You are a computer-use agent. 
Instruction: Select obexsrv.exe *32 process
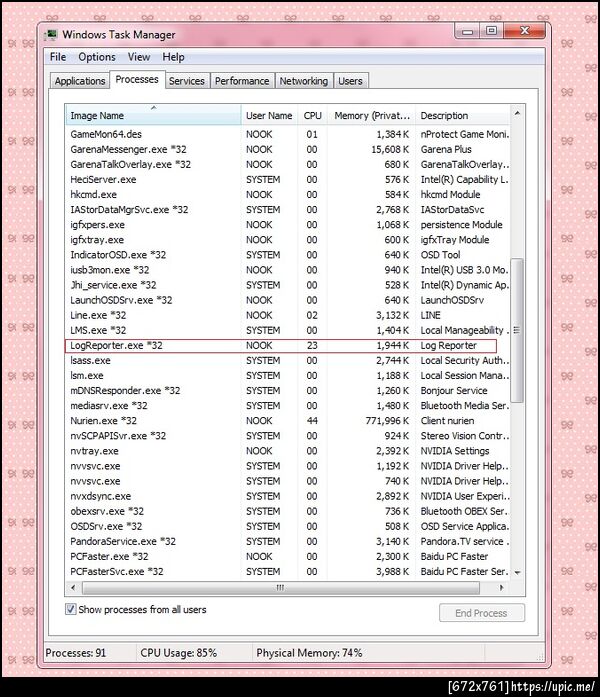click(288, 512)
